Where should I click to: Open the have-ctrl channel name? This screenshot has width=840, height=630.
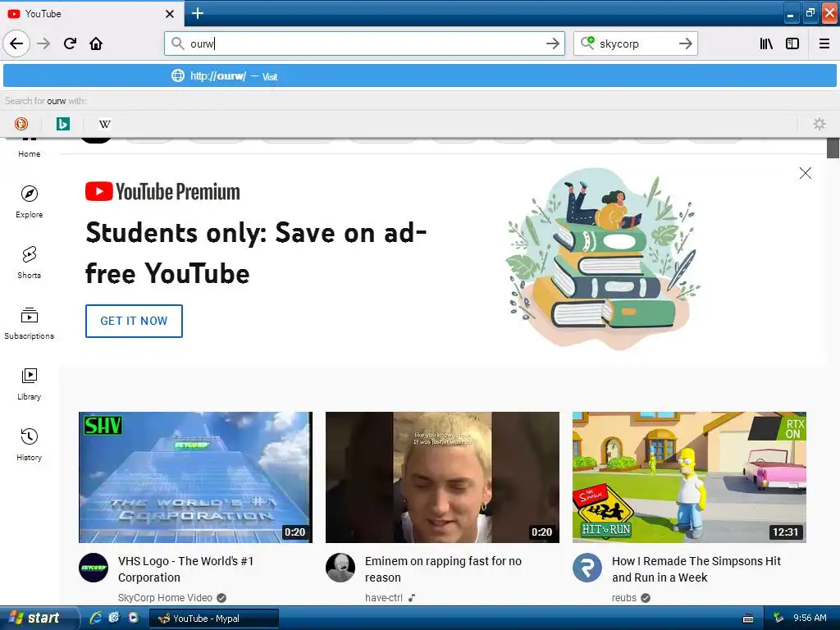[x=384, y=597]
